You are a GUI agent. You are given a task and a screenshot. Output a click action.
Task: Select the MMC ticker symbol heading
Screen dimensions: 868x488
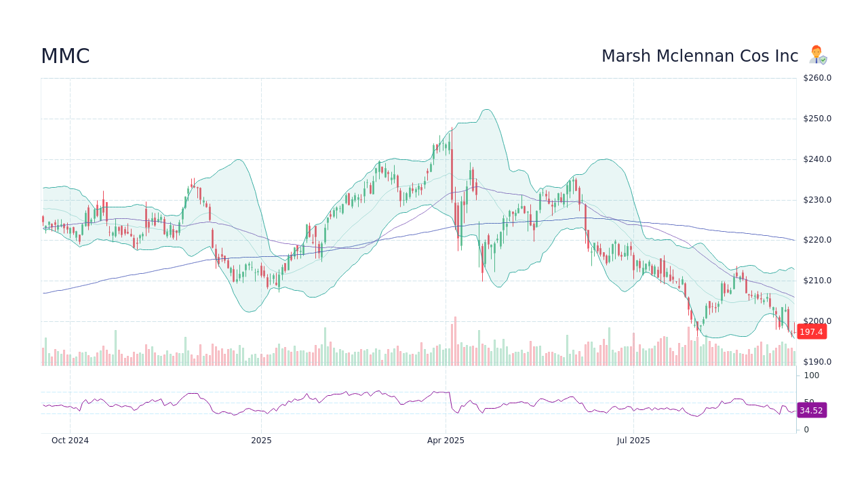tap(65, 56)
